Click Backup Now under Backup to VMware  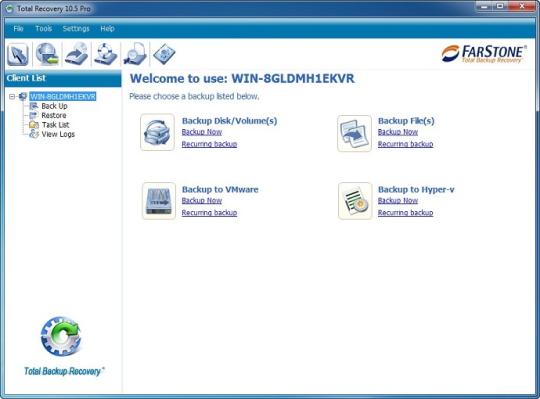pyautogui.click(x=202, y=200)
